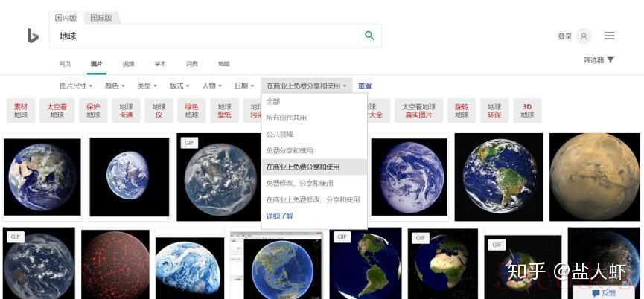
Task: Click the 登录 sign-in link
Action: click(x=564, y=36)
